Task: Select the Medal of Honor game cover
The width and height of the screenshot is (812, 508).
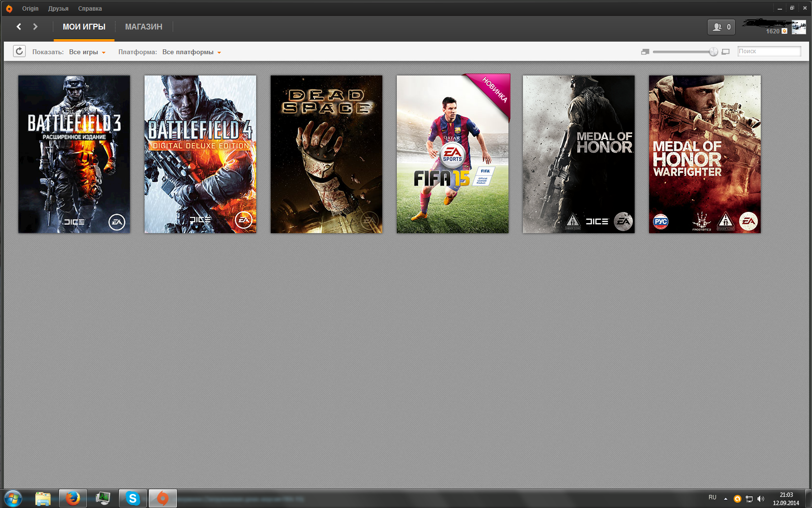Action: (x=579, y=154)
